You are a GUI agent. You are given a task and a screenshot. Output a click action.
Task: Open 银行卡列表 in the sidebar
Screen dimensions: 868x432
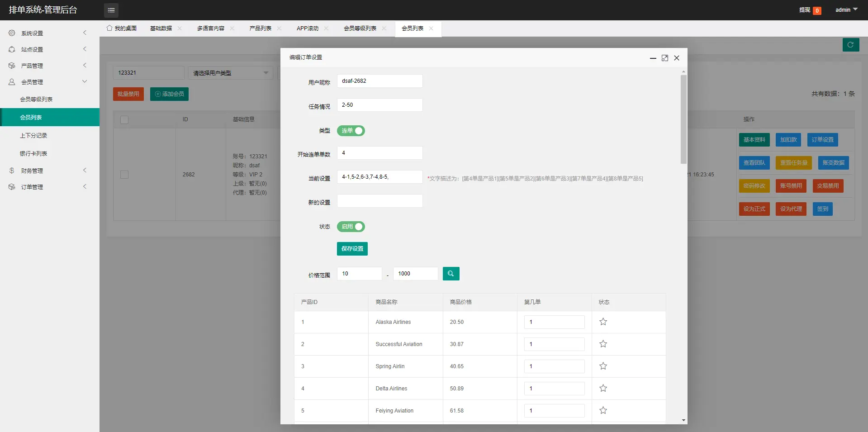pyautogui.click(x=33, y=153)
